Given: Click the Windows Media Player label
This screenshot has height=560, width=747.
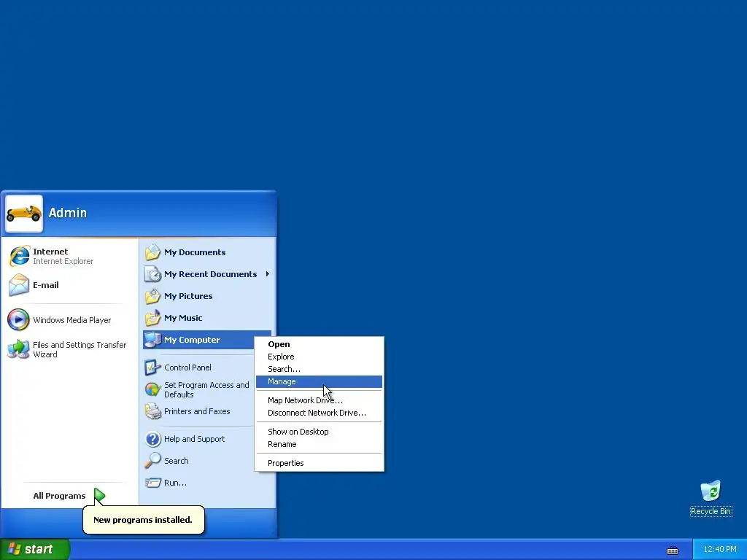Looking at the screenshot, I should [x=72, y=320].
